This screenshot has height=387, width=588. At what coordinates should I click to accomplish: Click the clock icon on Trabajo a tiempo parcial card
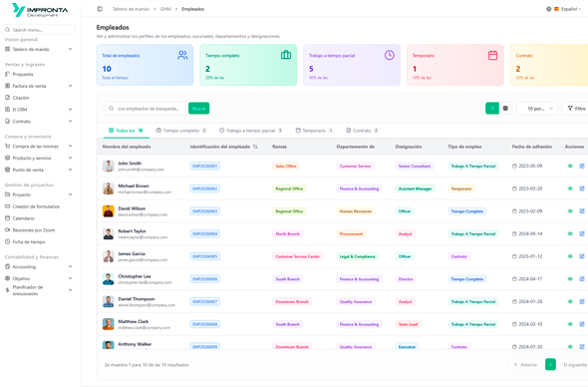(x=390, y=55)
